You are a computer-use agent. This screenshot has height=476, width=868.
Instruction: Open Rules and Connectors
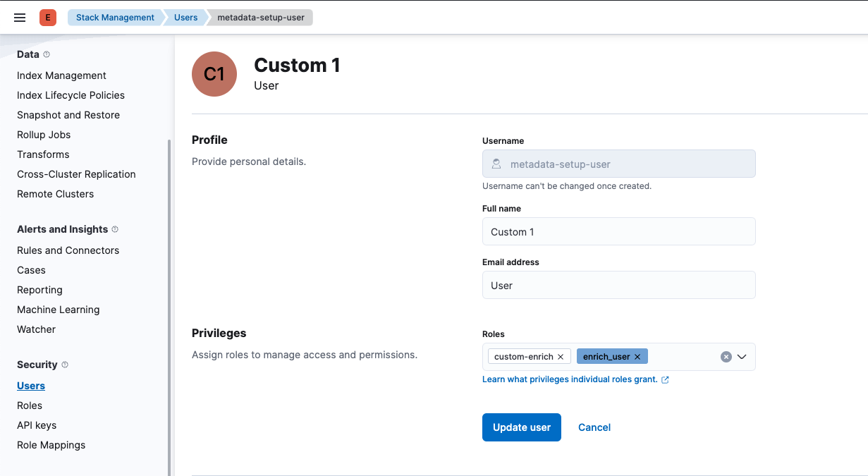[68, 250]
